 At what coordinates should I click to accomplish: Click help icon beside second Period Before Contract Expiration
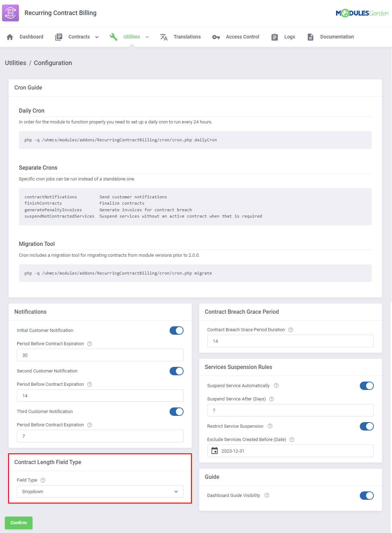point(90,384)
